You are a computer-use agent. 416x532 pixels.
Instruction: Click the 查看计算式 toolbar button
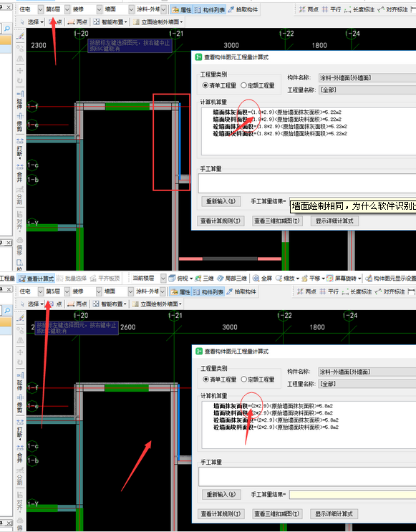coord(37,279)
